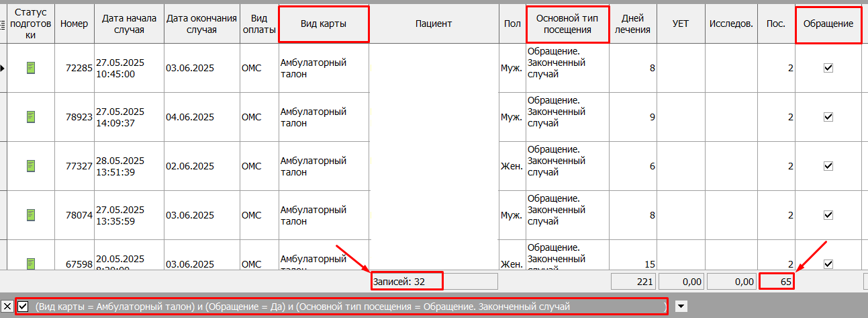
Task: Click Дней лечения value 9 for record 78923
Action: coord(634,117)
